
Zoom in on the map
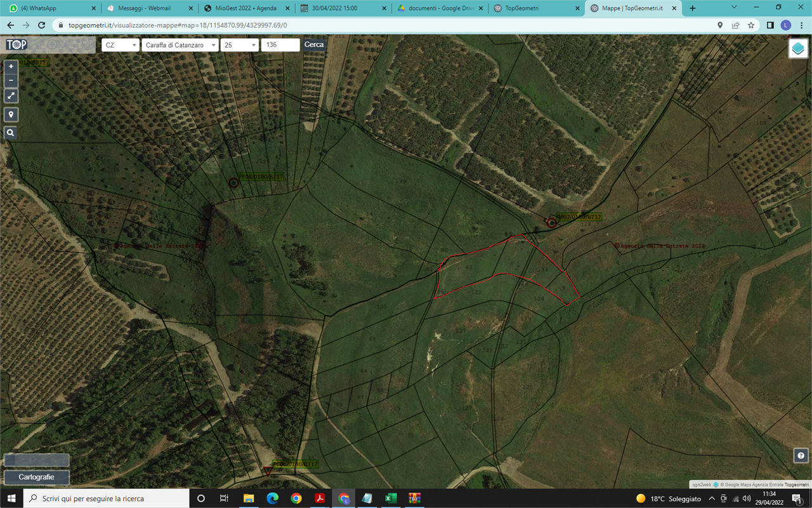click(11, 66)
